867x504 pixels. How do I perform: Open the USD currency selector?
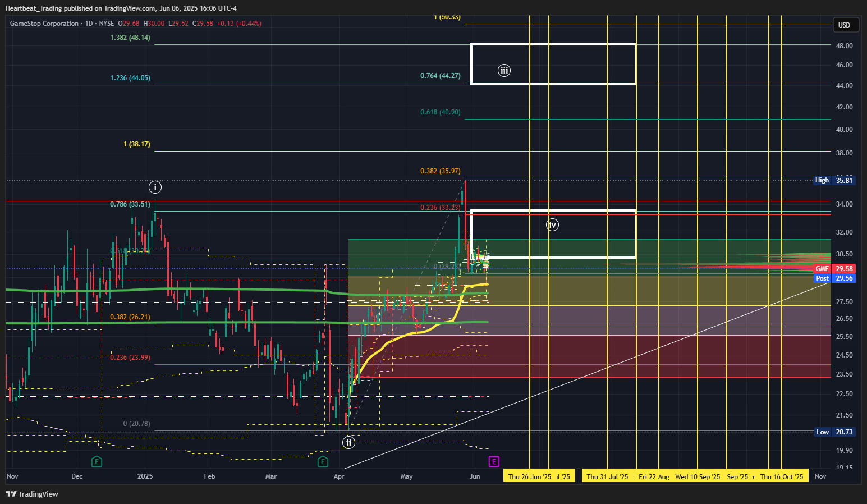click(x=845, y=25)
